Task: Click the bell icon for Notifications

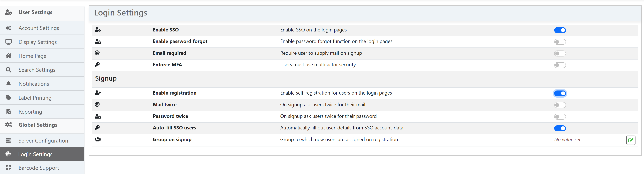Action: pos(9,84)
